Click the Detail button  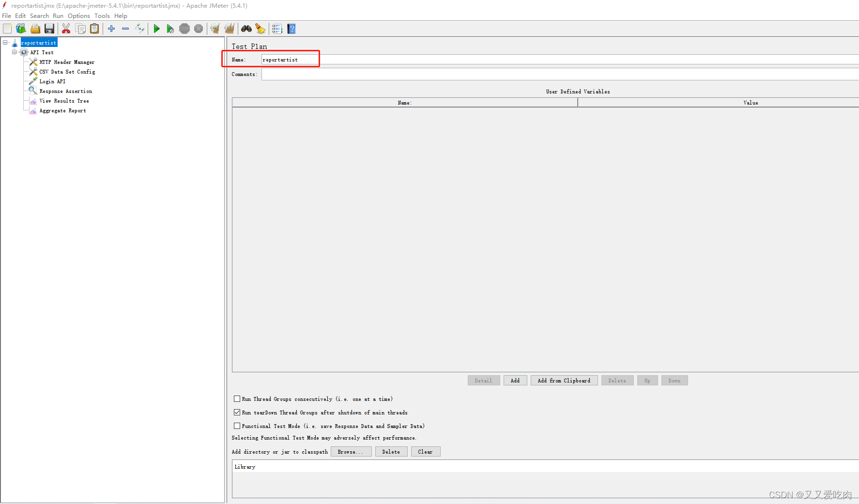tap(483, 381)
